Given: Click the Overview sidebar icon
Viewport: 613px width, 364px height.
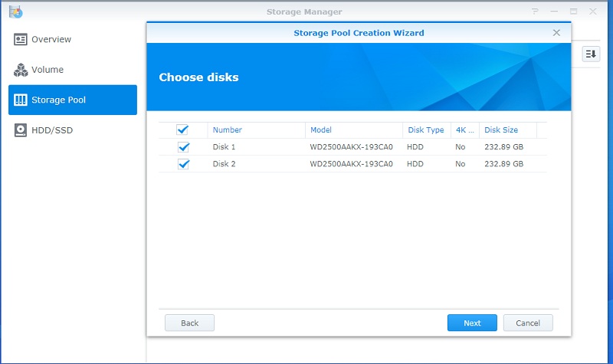Looking at the screenshot, I should coord(21,40).
